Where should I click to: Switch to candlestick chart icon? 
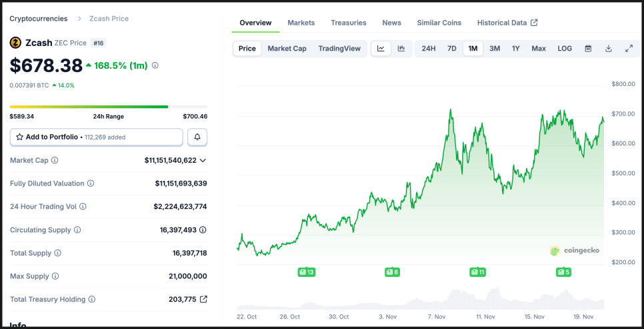coord(401,49)
